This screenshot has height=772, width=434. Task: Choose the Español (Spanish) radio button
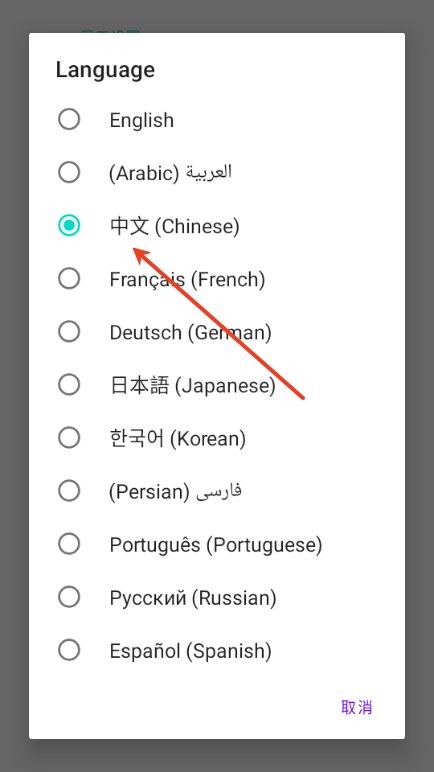tap(69, 650)
